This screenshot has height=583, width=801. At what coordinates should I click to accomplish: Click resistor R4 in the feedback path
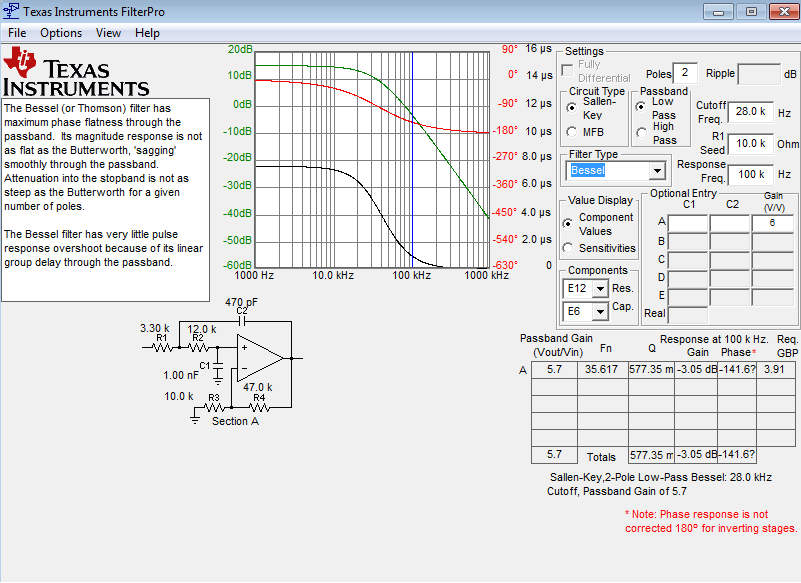(x=259, y=407)
